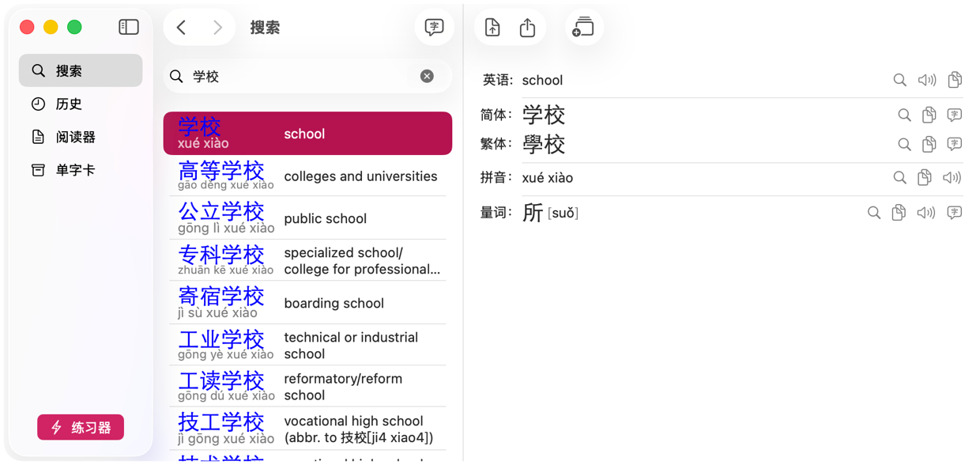Play audio for measure word 所
Image resolution: width=980 pixels, height=465 pixels.
tap(926, 213)
